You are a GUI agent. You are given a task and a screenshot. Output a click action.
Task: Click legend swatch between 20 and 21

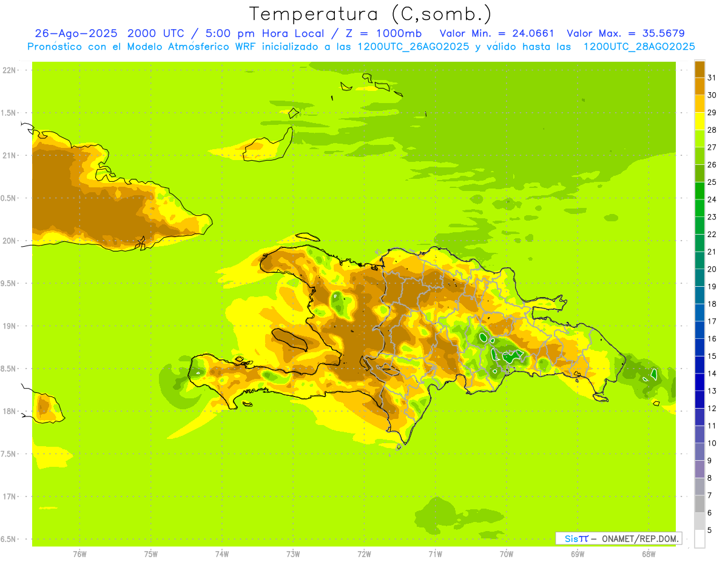click(x=699, y=261)
